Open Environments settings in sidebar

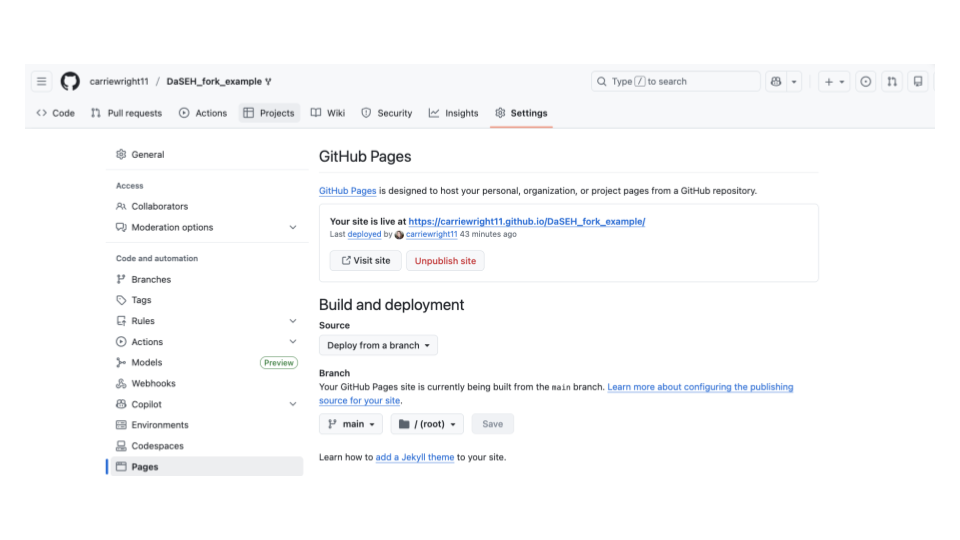207,425
